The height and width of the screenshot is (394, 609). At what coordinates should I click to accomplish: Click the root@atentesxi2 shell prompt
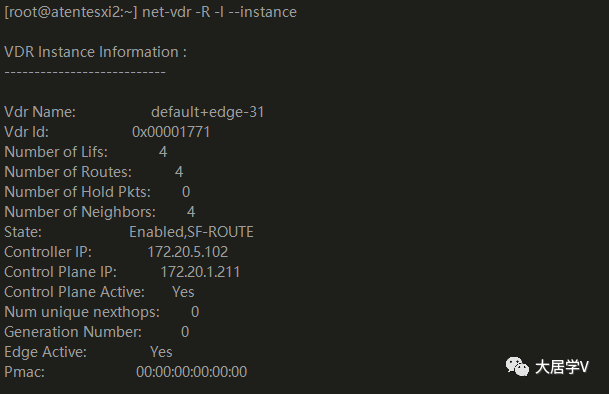(71, 12)
